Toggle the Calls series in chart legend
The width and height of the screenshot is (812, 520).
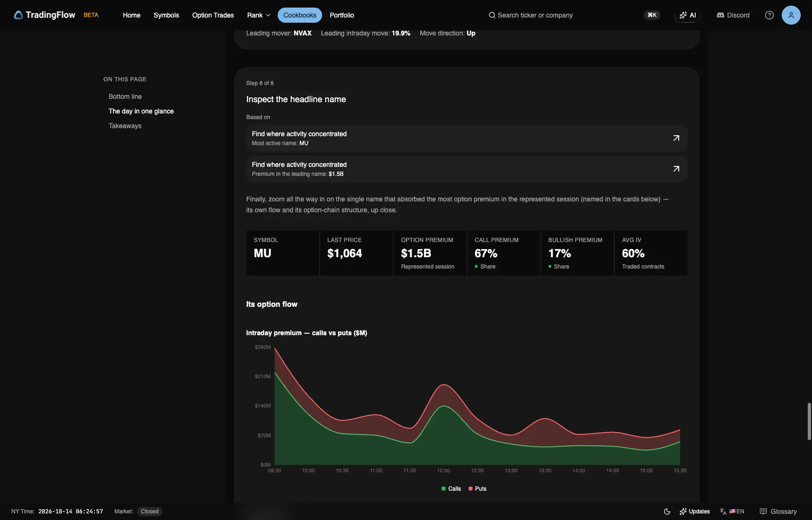[x=451, y=489]
